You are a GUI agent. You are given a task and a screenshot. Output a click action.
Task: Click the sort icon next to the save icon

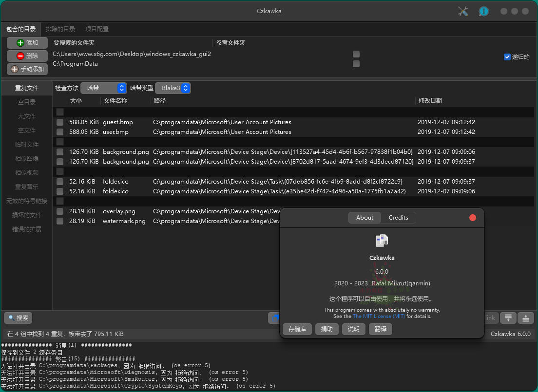pyautogui.click(x=508, y=317)
